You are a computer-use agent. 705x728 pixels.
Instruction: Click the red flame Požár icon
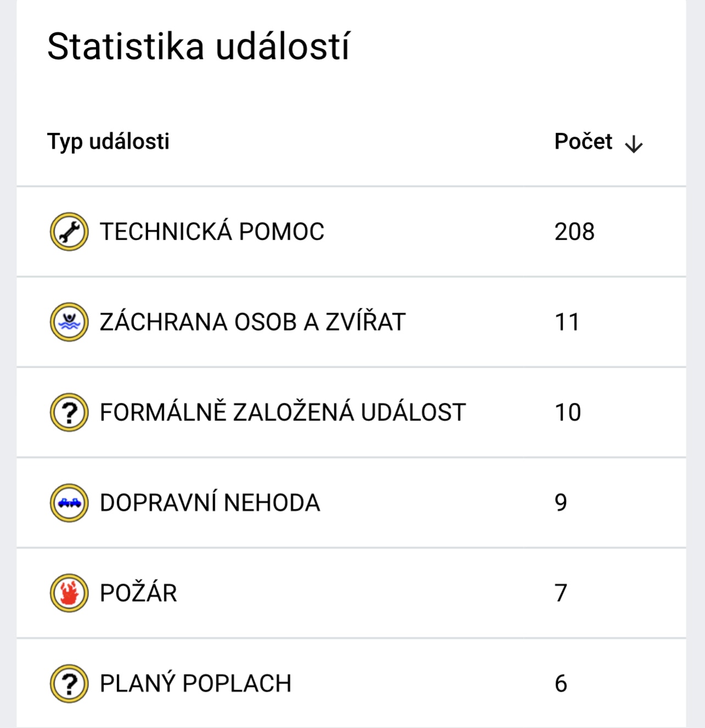[x=69, y=593]
